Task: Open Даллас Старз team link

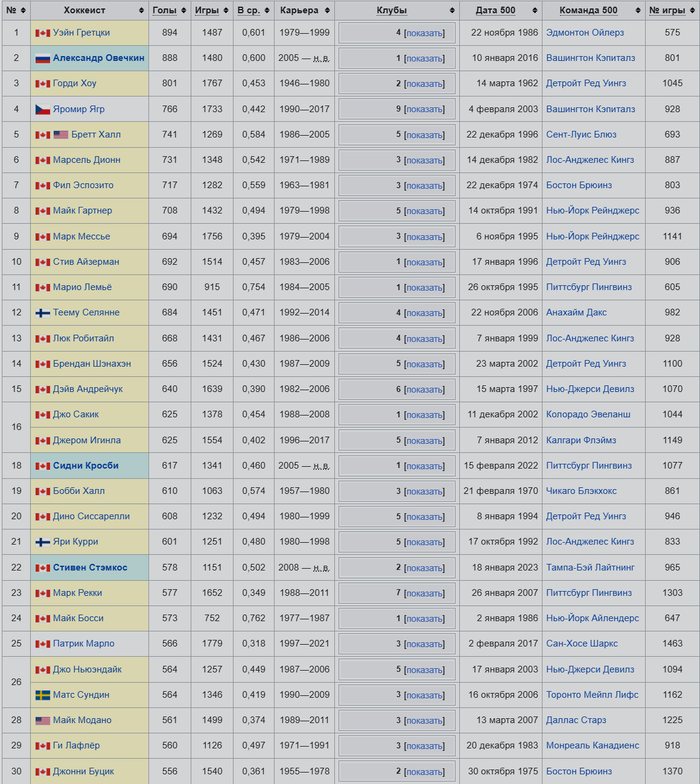Action: (x=576, y=720)
